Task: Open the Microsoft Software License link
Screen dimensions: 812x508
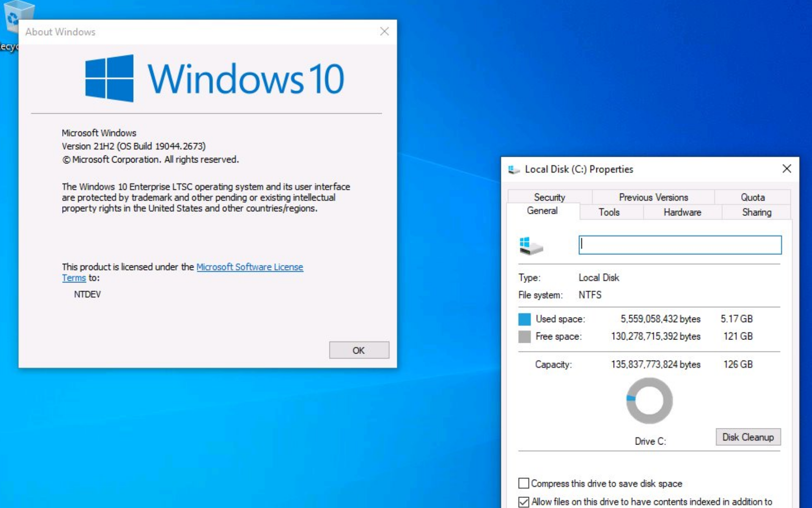Action: pyautogui.click(x=250, y=267)
